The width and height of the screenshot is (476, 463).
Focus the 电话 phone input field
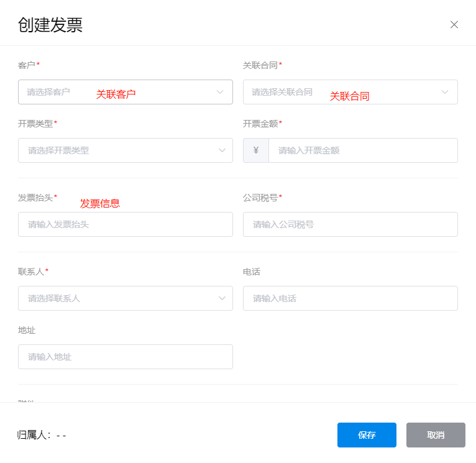click(x=350, y=298)
